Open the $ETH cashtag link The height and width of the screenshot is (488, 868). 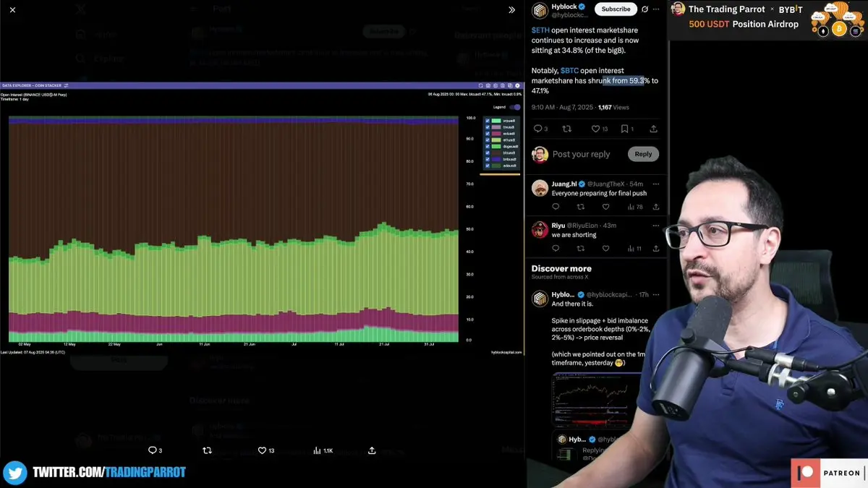(x=540, y=30)
